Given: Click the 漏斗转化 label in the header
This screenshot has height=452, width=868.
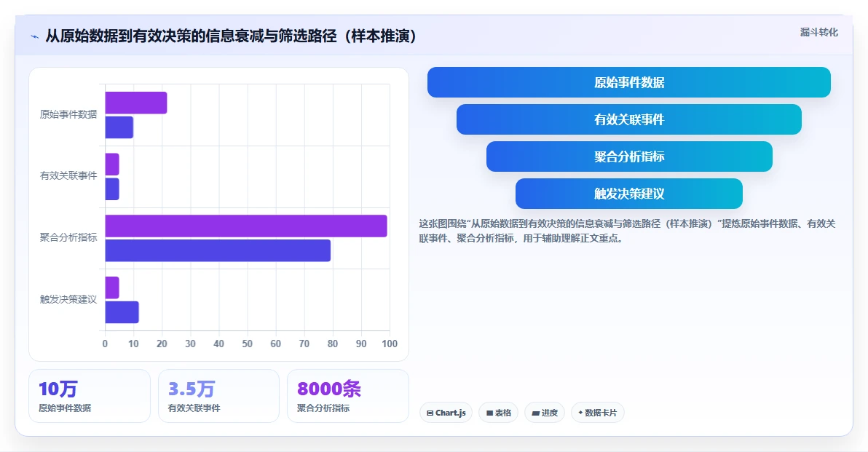Looking at the screenshot, I should coord(818,32).
